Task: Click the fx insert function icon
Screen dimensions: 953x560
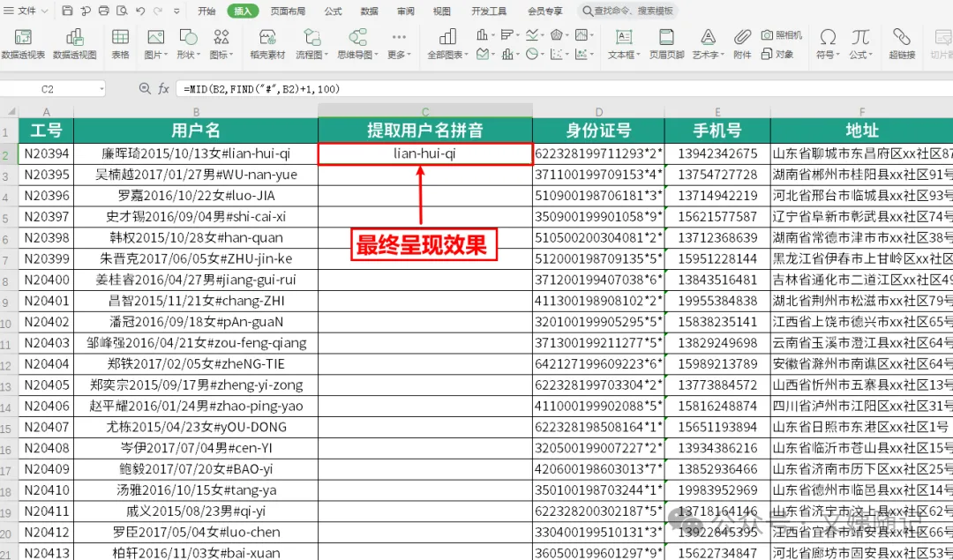Action: (163, 89)
